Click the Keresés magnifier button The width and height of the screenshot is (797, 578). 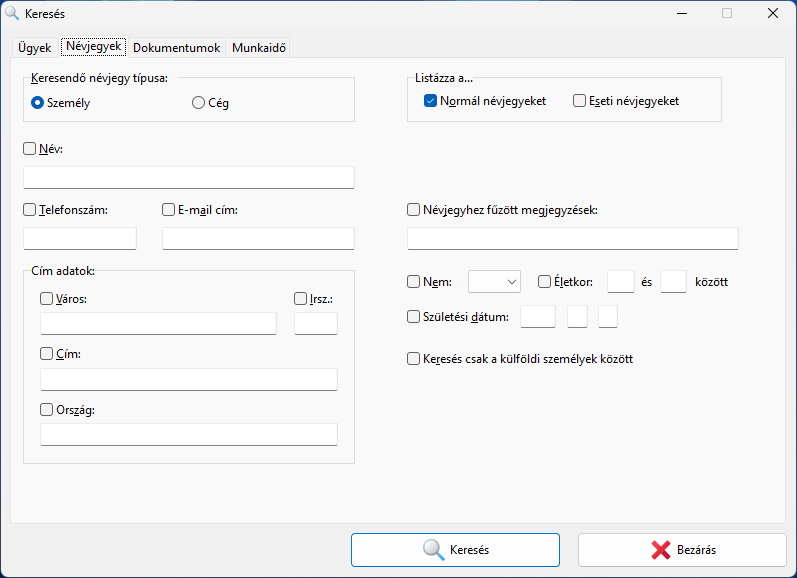point(455,550)
